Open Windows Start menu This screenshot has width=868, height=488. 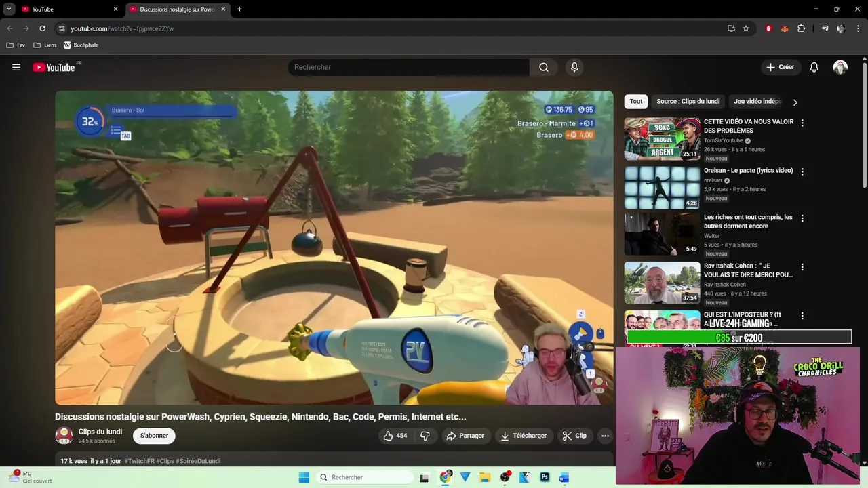pos(304,477)
